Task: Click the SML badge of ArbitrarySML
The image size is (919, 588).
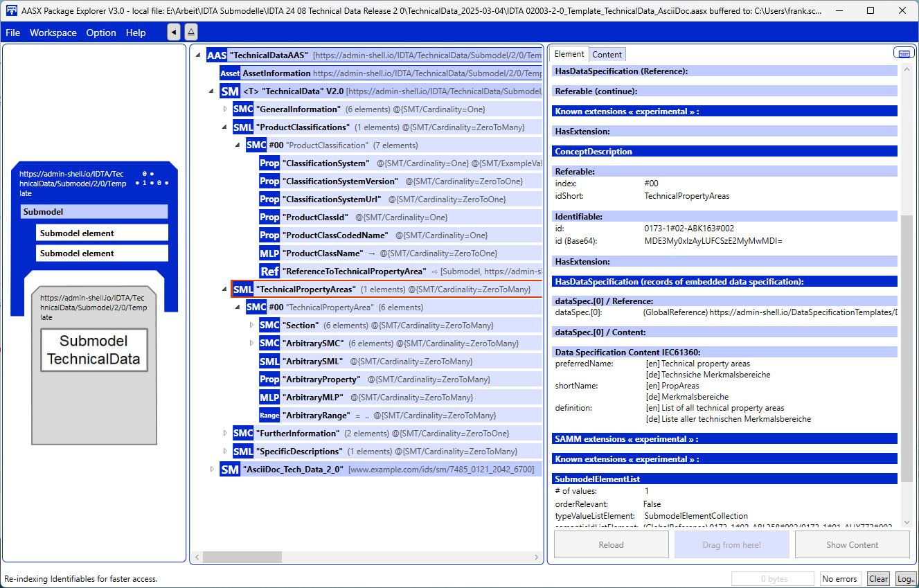Action: tap(269, 362)
